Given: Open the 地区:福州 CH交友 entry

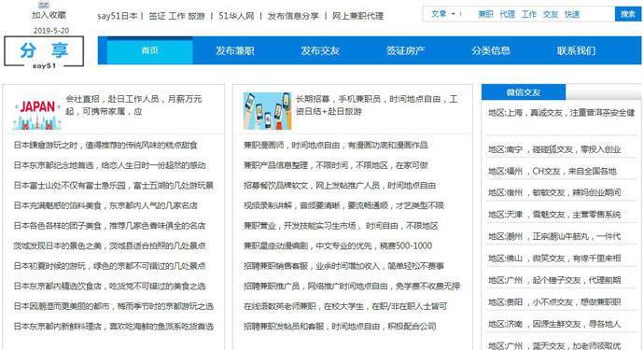Looking at the screenshot, I should (553, 171).
